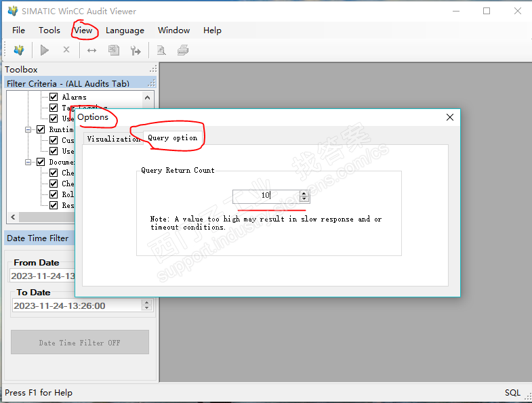The image size is (532, 403).
Task: Decrease To Date with spinner down arrow
Action: click(x=146, y=308)
